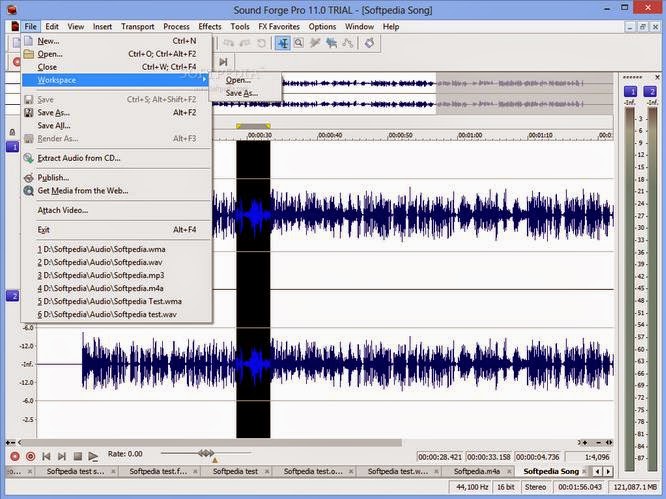Click Go to End transport button in toolbar
666x499 pixels.
tap(223, 62)
